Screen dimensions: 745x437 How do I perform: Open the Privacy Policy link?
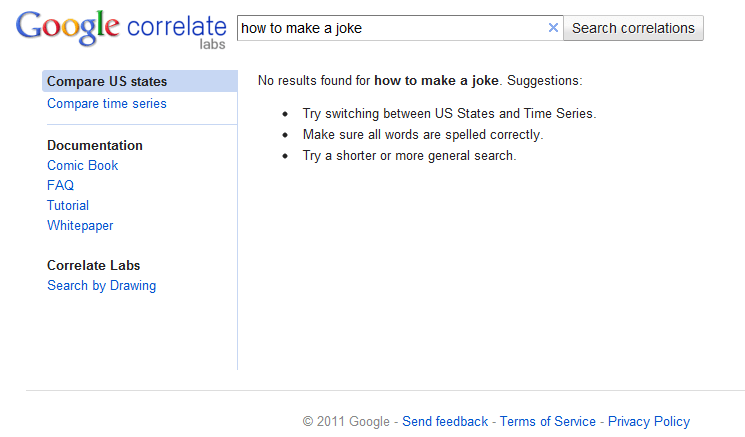pyautogui.click(x=649, y=422)
